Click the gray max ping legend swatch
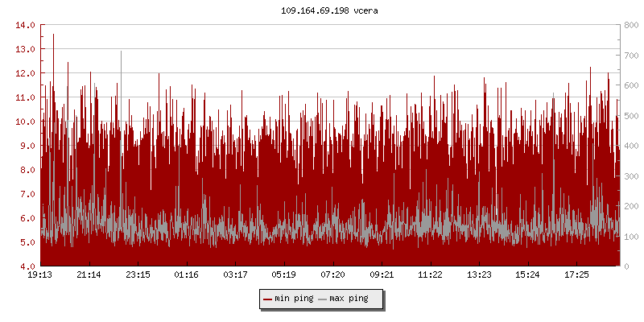The width and height of the screenshot is (644, 322). click(x=323, y=299)
